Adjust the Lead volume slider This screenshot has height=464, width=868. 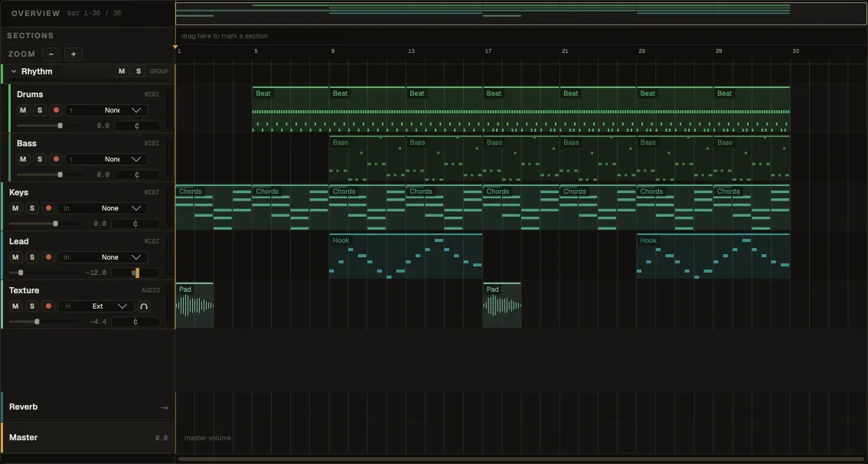tap(41, 273)
